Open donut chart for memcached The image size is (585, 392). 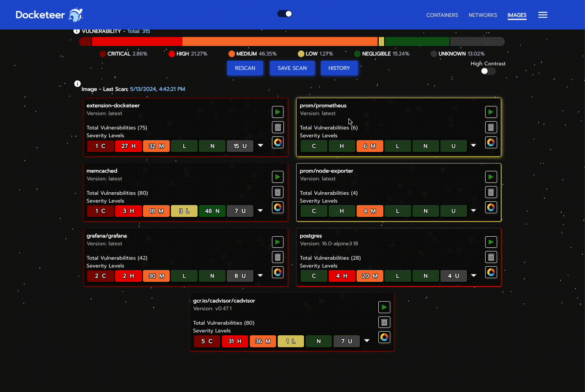(x=278, y=207)
